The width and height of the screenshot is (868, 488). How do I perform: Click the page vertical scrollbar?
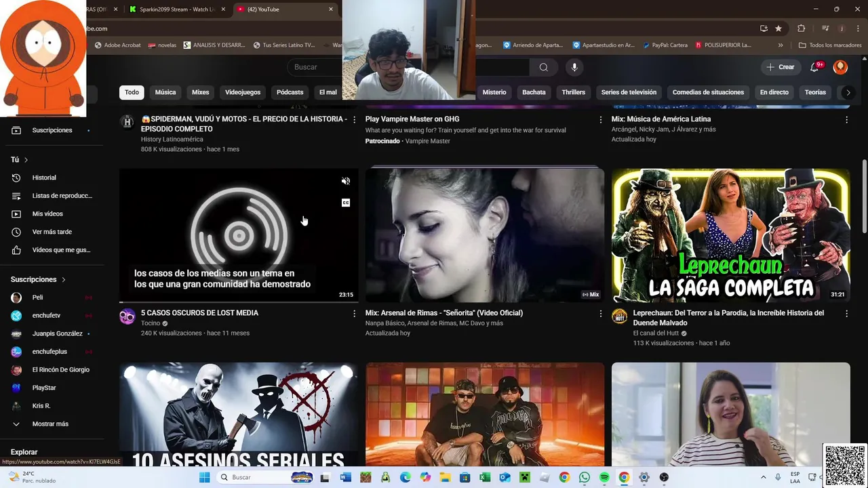tap(864, 197)
